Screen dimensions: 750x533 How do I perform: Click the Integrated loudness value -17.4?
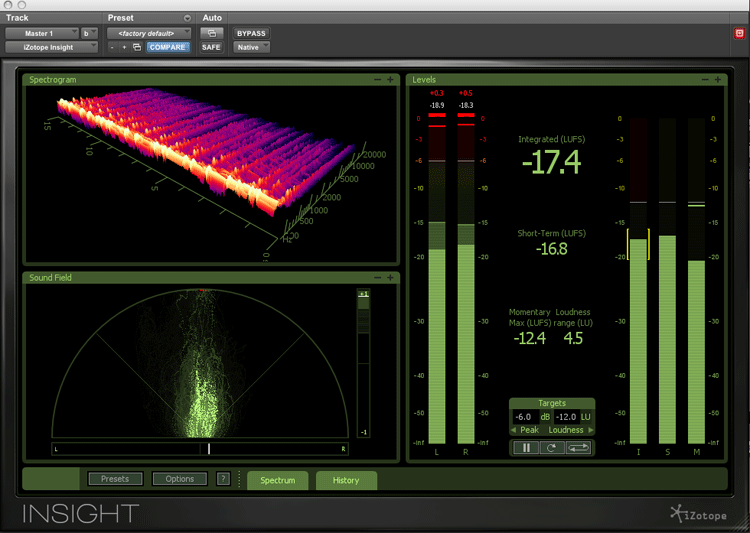pyautogui.click(x=551, y=162)
